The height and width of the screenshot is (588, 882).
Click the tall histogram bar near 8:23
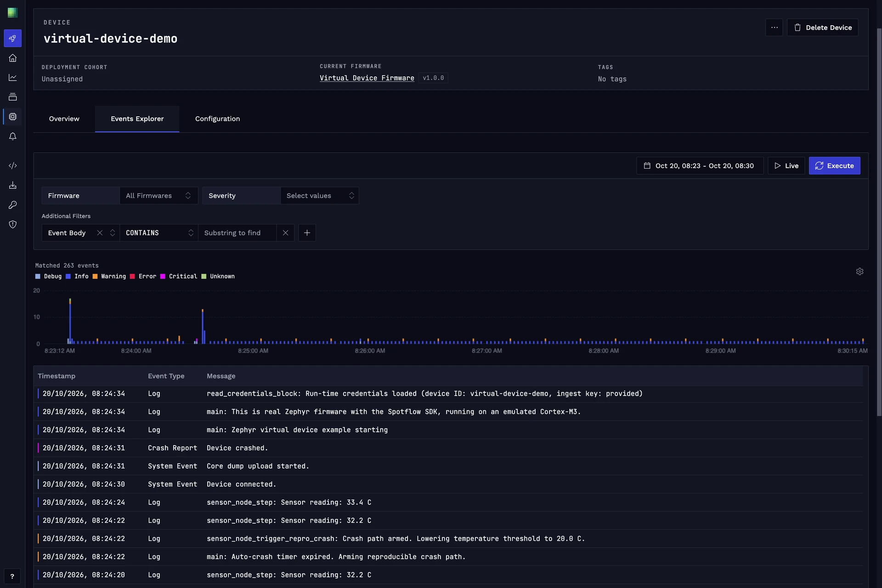pyautogui.click(x=70, y=321)
